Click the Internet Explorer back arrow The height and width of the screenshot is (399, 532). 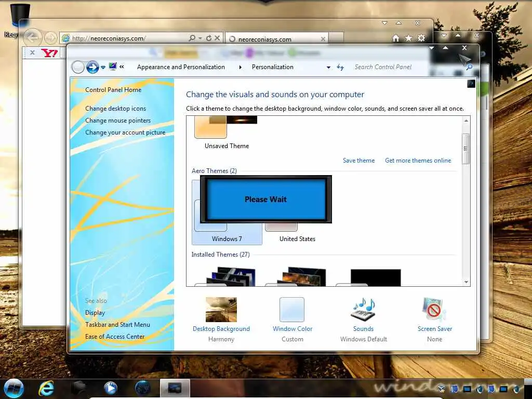click(x=33, y=37)
